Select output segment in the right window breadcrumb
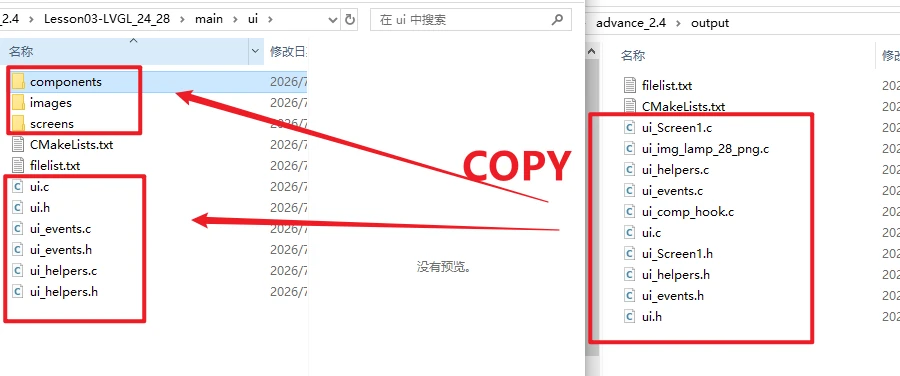 click(710, 23)
